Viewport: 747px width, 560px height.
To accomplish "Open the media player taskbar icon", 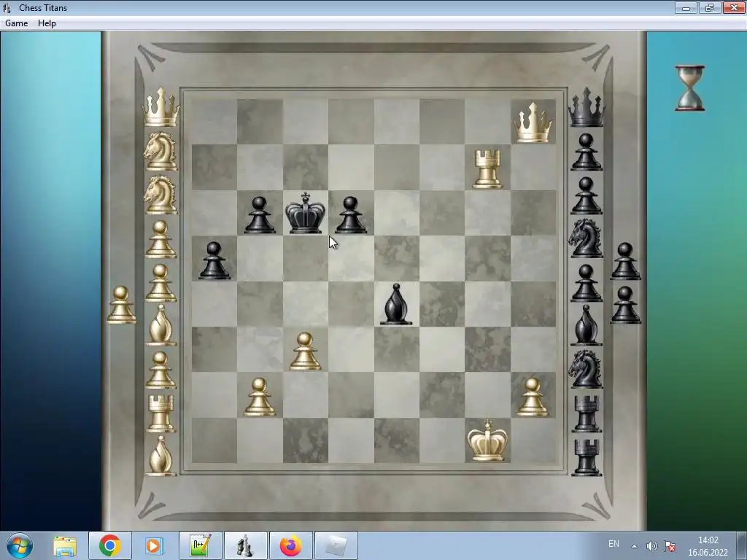I will 155,546.
